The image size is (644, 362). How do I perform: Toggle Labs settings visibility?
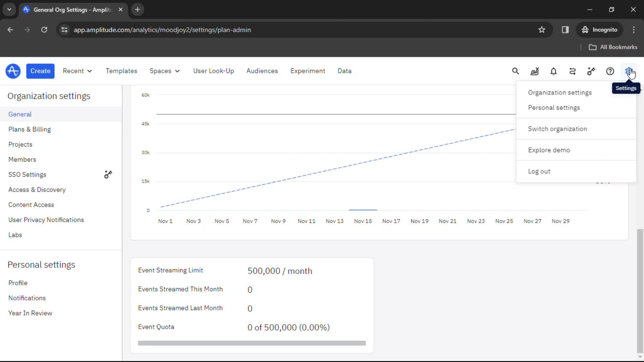point(15,234)
